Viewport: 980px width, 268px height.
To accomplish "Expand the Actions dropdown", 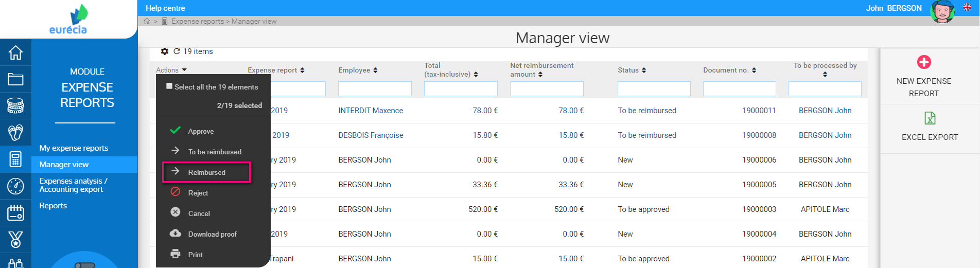I will coord(171,70).
